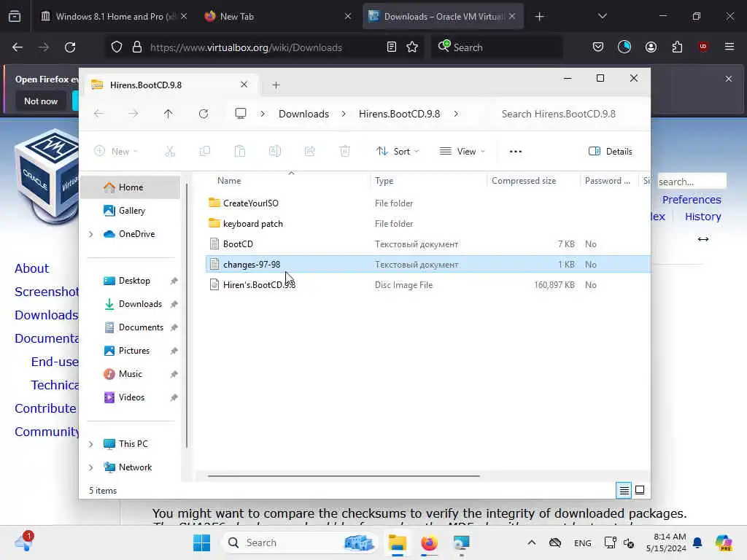Click the Share icon in Explorer toolbar

309,152
